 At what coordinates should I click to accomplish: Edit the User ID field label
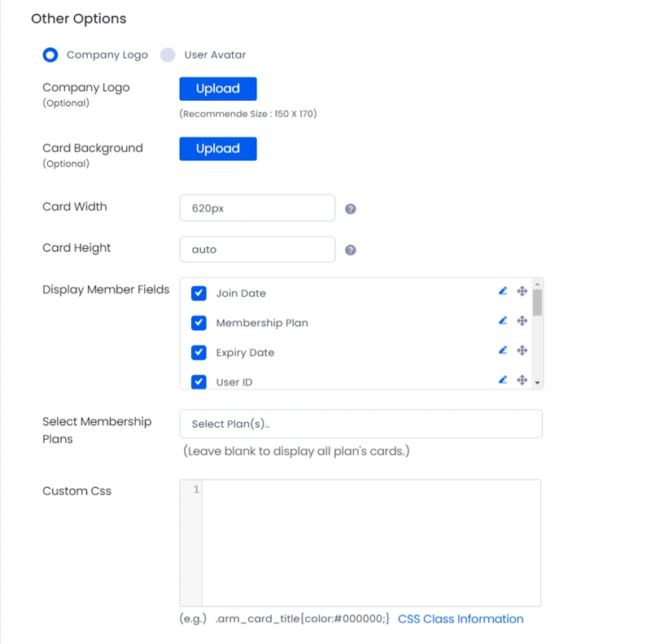[x=503, y=380]
